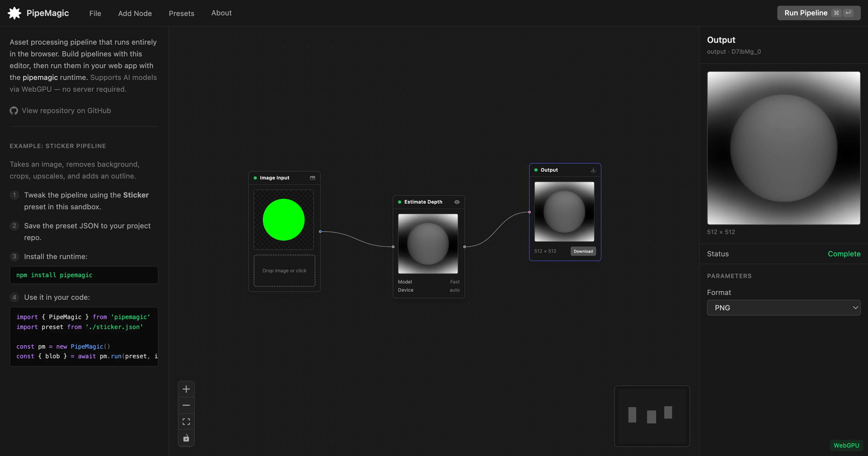Image resolution: width=868 pixels, height=456 pixels.
Task: Click the canvas minimap overview
Action: coord(652,416)
